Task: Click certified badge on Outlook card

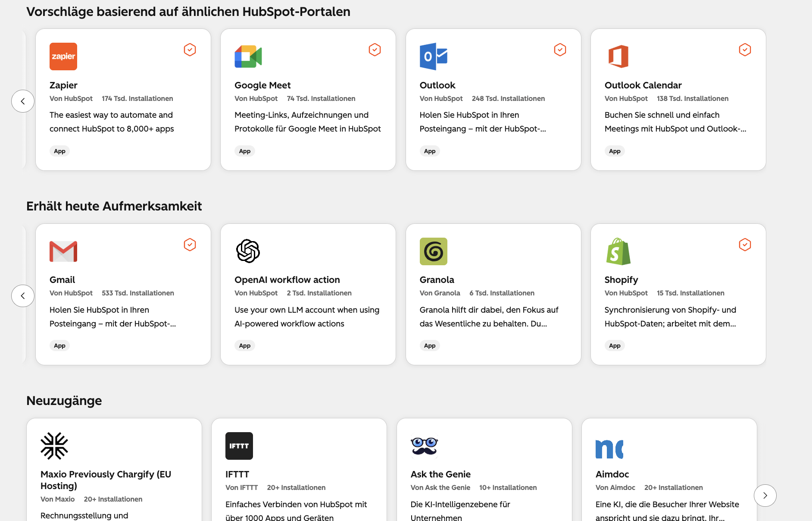Action: click(560, 50)
